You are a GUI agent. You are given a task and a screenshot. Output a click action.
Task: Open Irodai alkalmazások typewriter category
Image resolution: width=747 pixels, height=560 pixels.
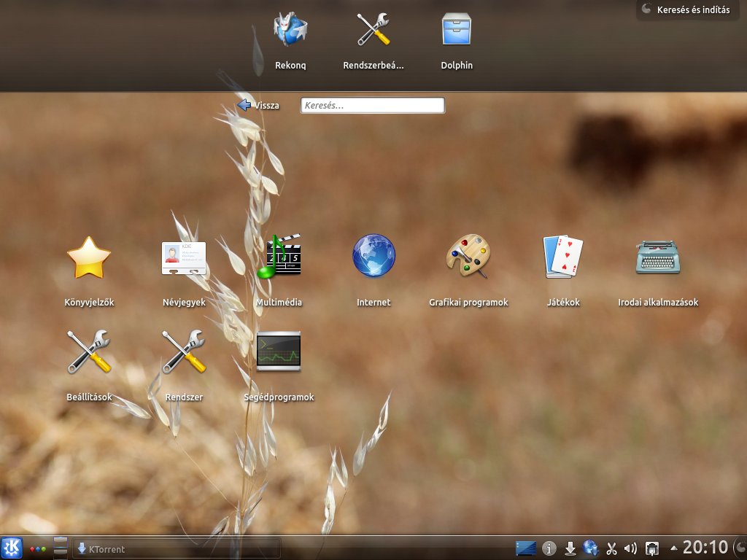click(658, 271)
